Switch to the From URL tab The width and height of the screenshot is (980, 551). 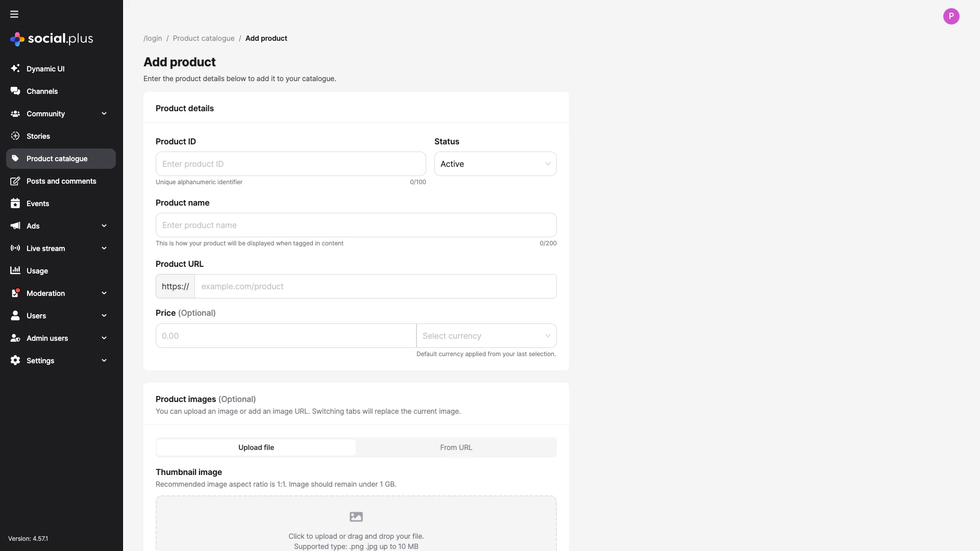click(x=456, y=447)
